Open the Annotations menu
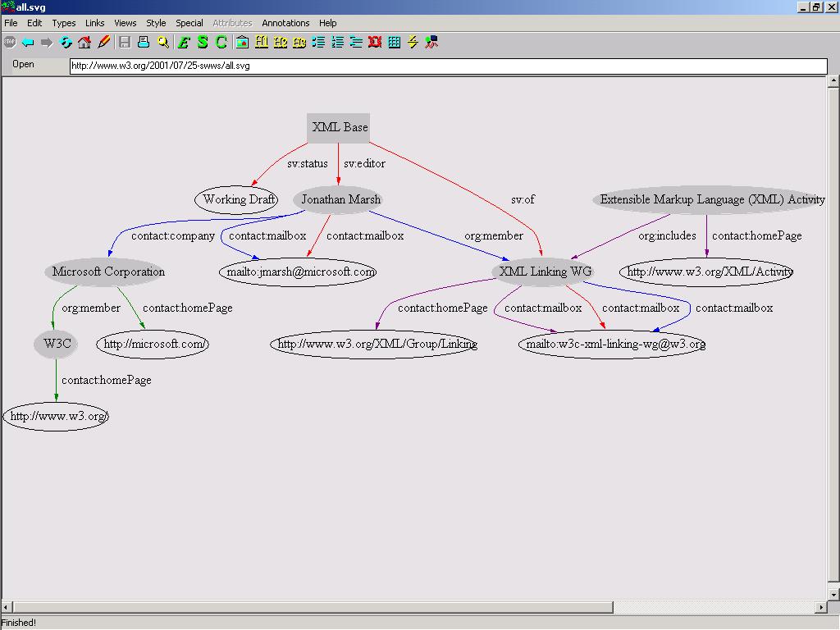 click(285, 23)
